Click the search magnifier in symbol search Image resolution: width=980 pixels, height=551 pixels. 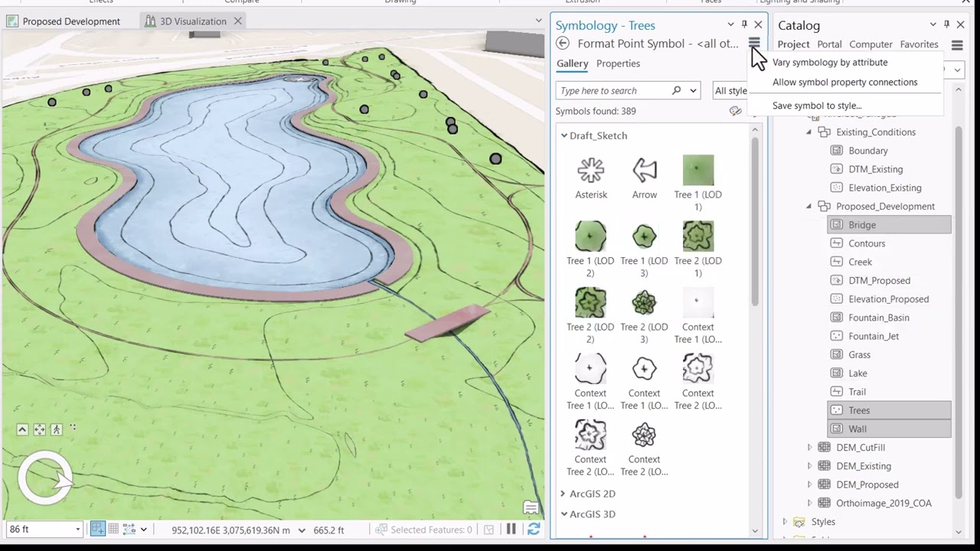tap(676, 90)
